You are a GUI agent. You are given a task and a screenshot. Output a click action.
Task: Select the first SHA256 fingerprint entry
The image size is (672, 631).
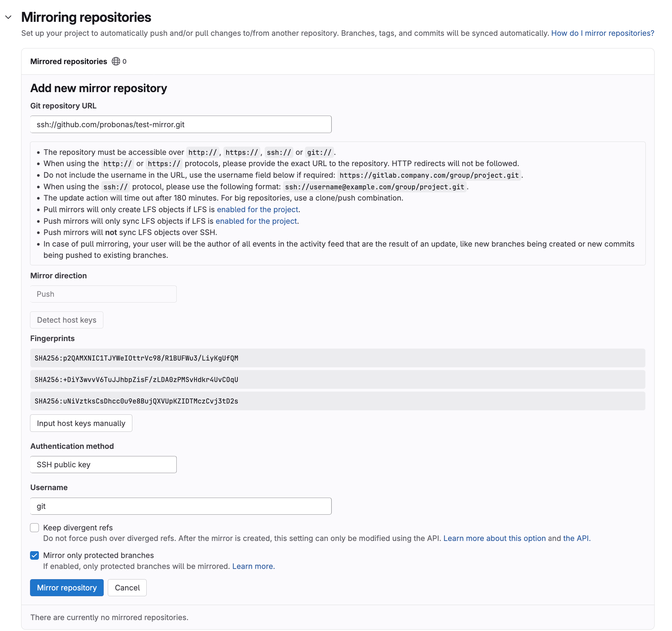pos(136,358)
